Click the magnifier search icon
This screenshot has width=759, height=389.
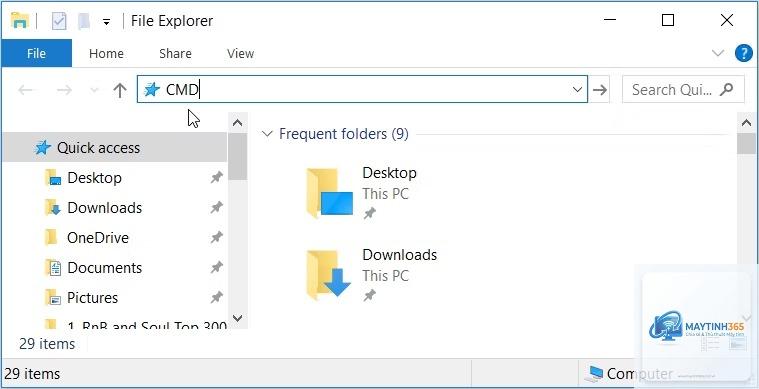726,89
